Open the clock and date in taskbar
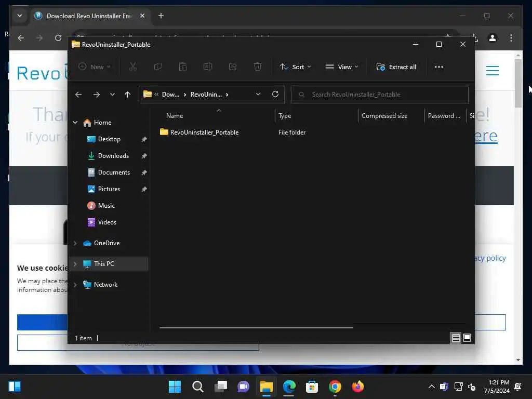 click(x=496, y=387)
